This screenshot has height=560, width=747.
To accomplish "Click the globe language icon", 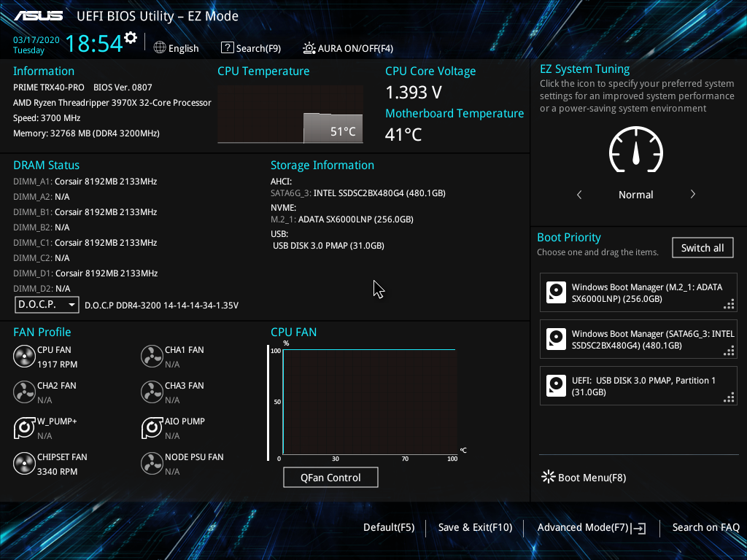I will (x=160, y=47).
